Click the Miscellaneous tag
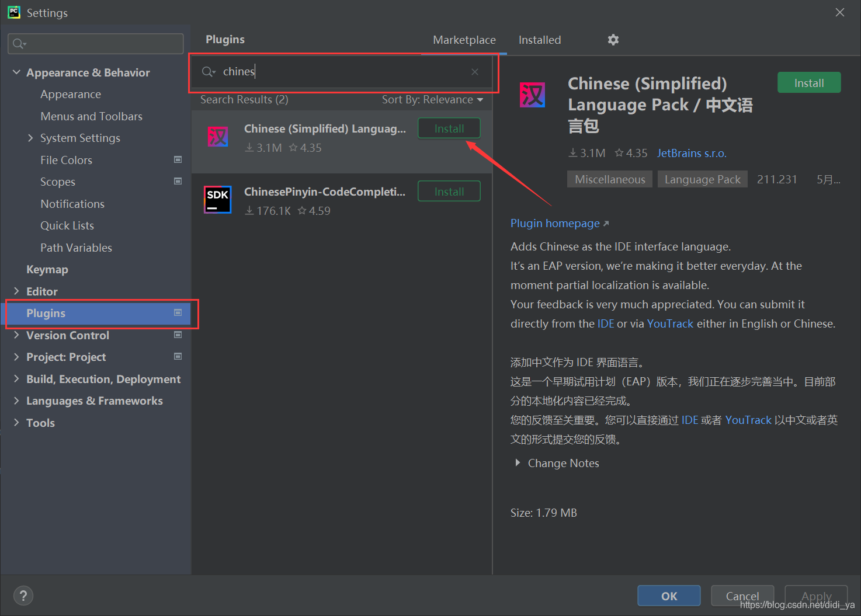Screen dimensions: 861x616 click(610, 179)
